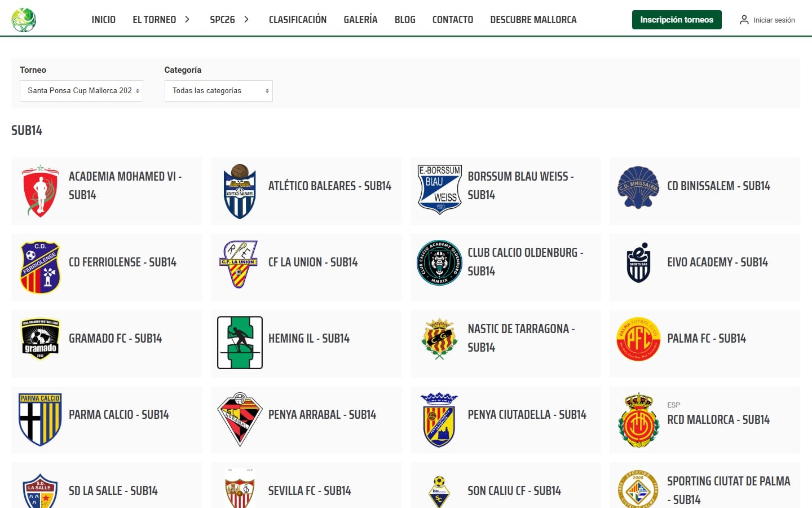Open the Heming IL skier logo

[240, 343]
